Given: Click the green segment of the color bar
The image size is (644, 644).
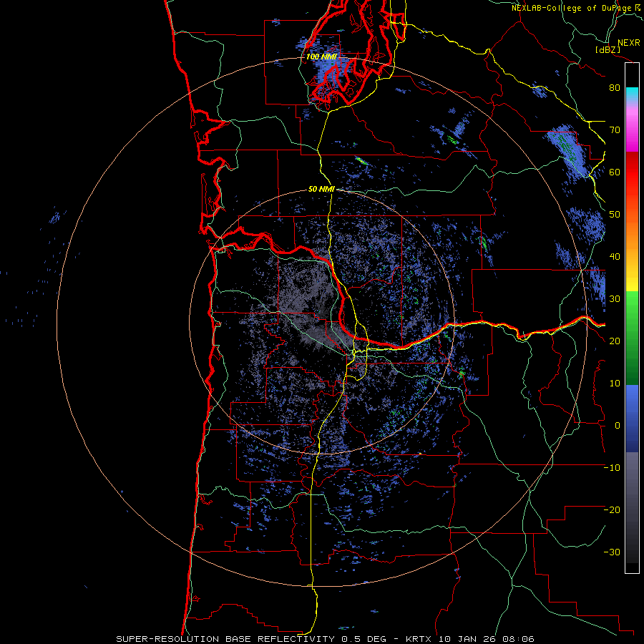Looking at the screenshot, I should click(x=632, y=338).
